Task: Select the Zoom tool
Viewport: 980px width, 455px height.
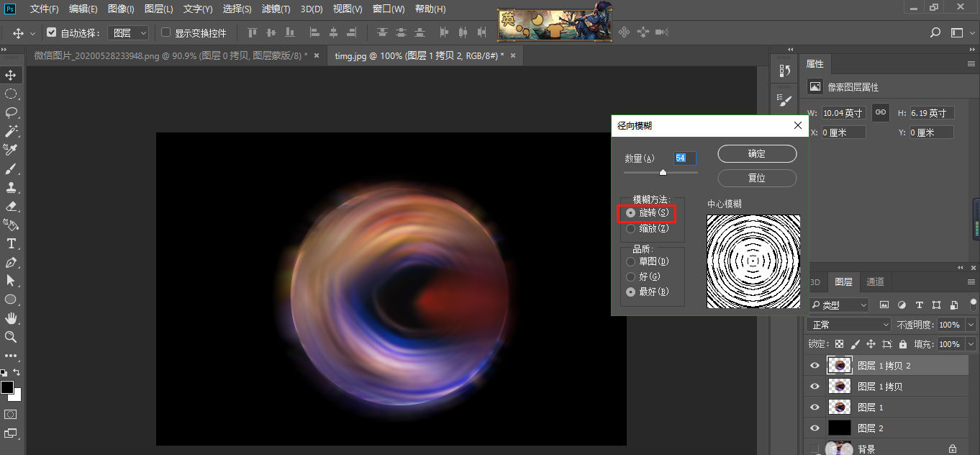Action: click(x=12, y=337)
